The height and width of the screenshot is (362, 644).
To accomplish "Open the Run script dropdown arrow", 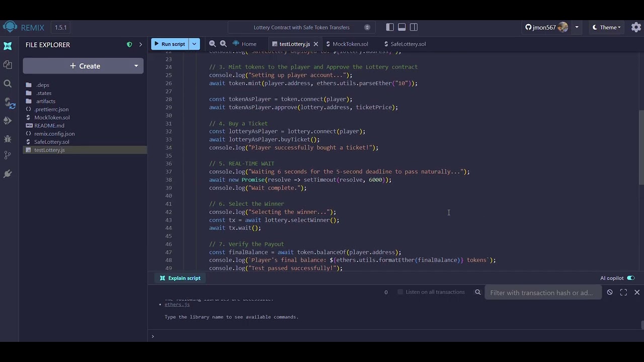I will [195, 44].
